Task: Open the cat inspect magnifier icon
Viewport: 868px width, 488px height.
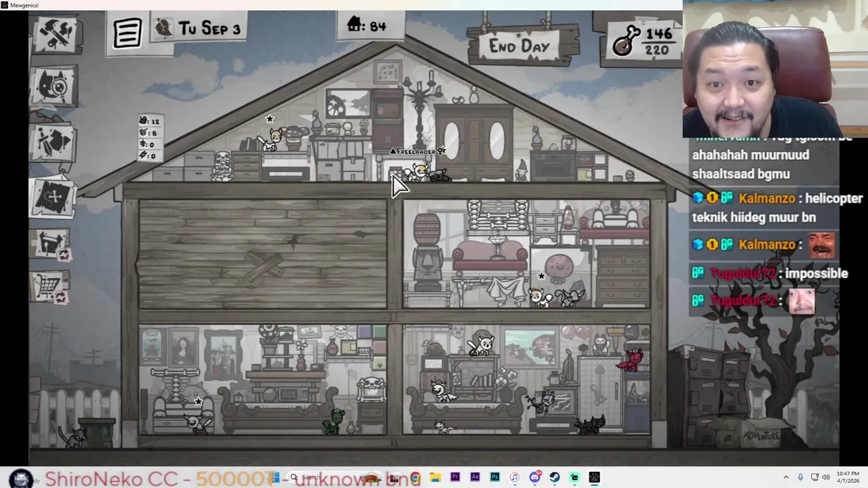Action: point(56,86)
